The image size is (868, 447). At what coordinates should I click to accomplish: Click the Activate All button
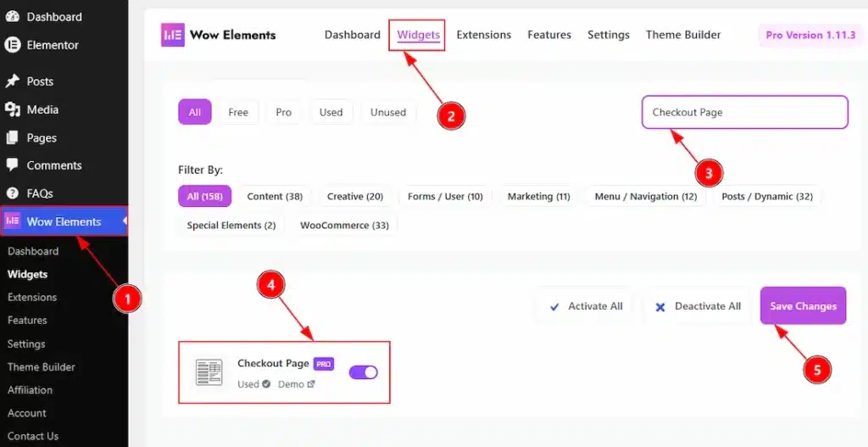tap(586, 305)
